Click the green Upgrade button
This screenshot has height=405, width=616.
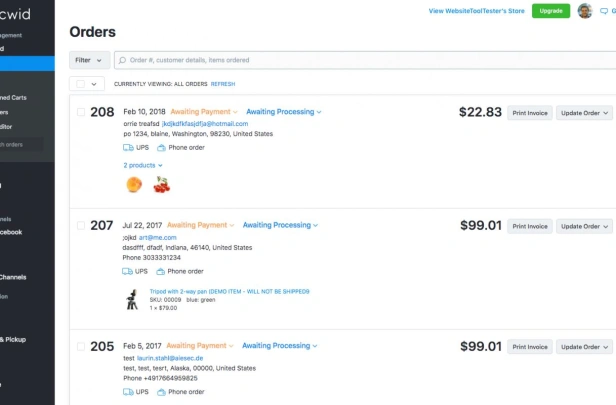pos(551,11)
